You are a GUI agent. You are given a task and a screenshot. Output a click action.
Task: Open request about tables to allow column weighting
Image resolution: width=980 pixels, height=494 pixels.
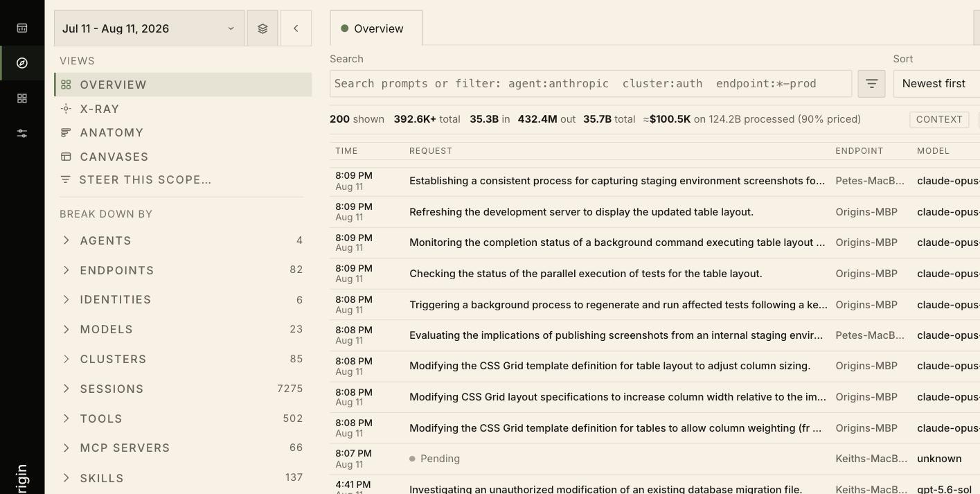coord(616,428)
